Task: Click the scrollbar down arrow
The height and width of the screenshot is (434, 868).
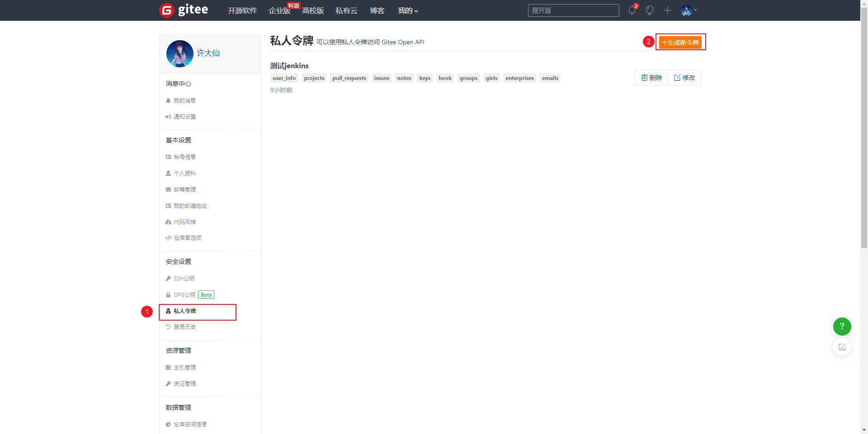Action: [x=864, y=430]
